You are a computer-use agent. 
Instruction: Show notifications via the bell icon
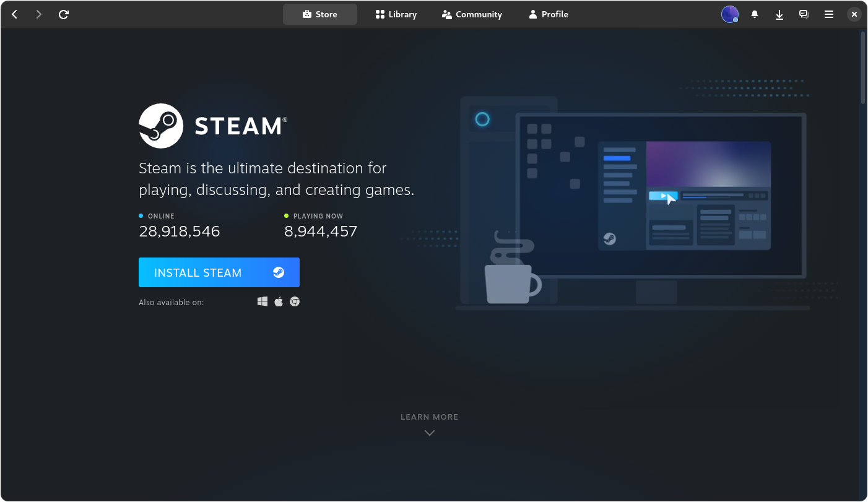tap(755, 14)
